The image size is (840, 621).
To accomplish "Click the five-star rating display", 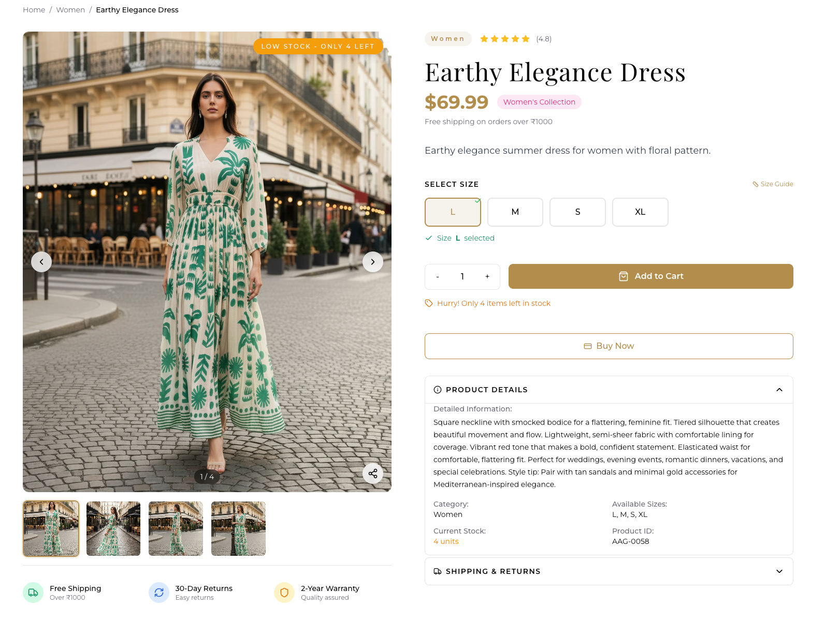I will click(x=504, y=39).
